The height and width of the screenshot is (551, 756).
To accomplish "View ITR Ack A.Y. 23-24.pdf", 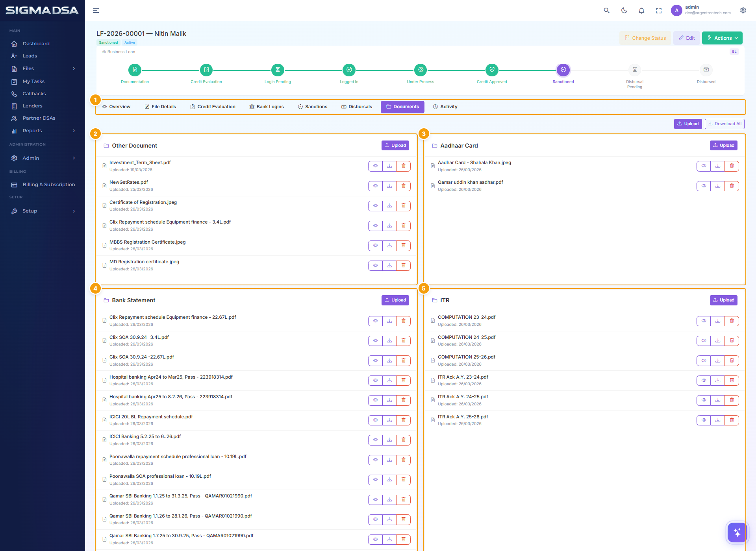I will 704,381.
